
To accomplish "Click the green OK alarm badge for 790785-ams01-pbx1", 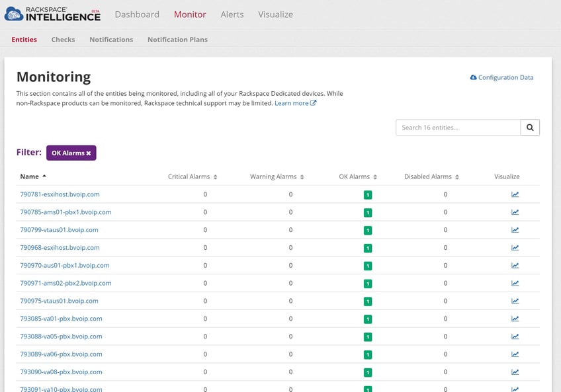I will click(368, 213).
